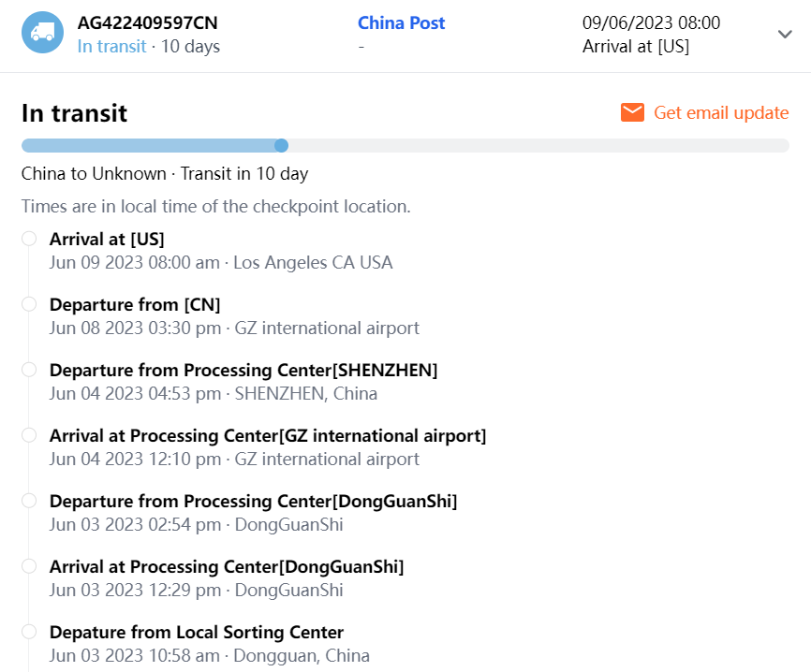Image resolution: width=811 pixels, height=672 pixels.
Task: Click Depature from Local Sorting Center marker
Action: (29, 632)
